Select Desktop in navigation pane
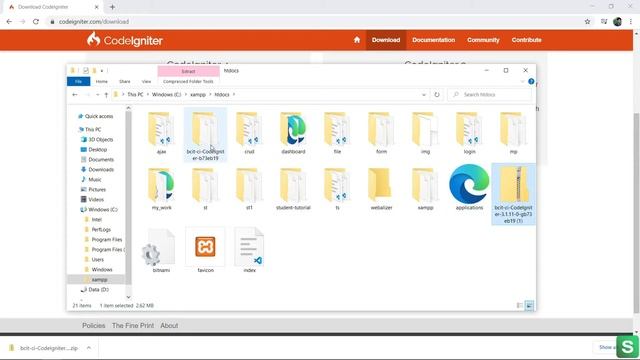The width and height of the screenshot is (640, 360). tap(98, 149)
